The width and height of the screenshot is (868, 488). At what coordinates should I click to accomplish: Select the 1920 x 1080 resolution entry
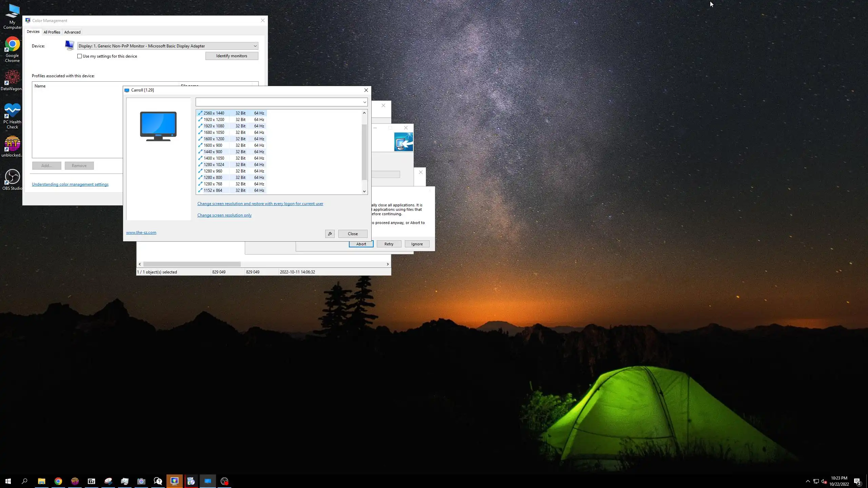[x=214, y=126]
